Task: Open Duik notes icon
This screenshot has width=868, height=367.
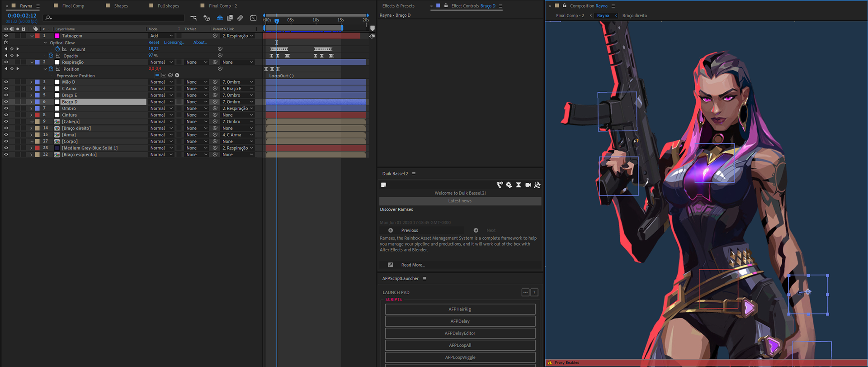Action: click(383, 185)
